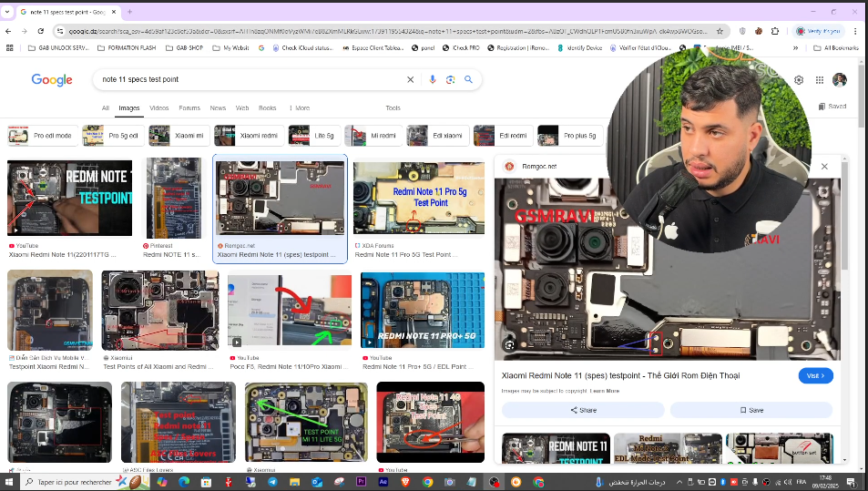
Task: Click the Visit button
Action: pyautogui.click(x=815, y=376)
